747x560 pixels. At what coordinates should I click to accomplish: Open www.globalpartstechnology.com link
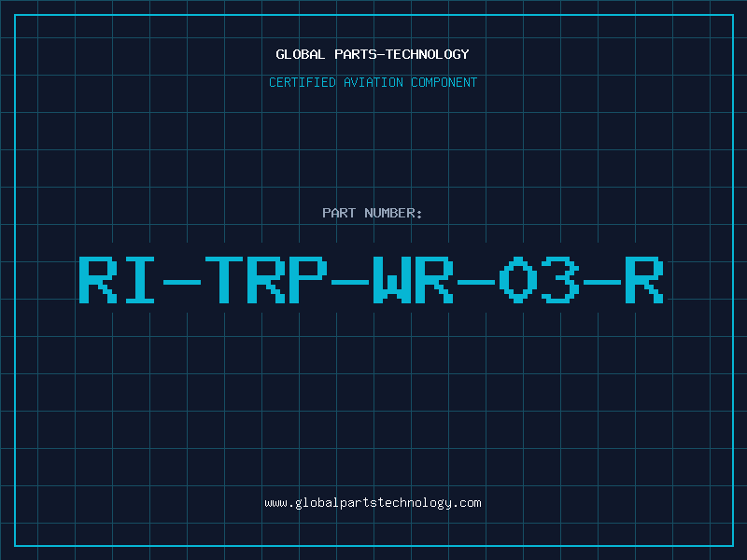click(x=373, y=503)
